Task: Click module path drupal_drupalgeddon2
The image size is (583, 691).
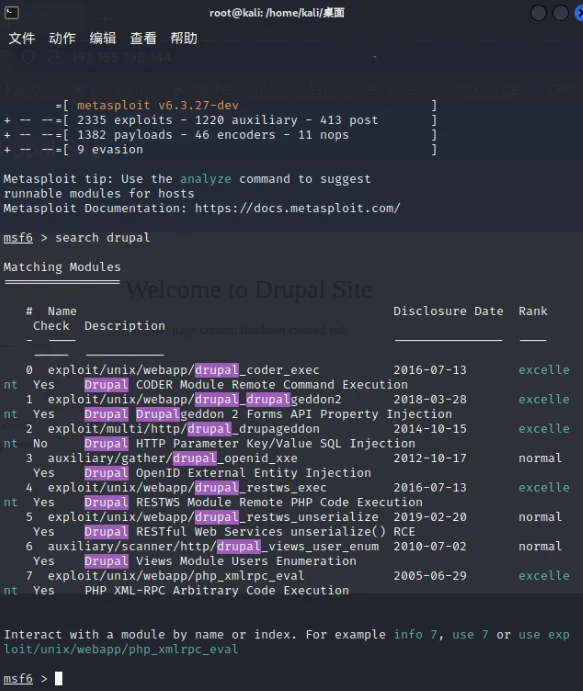Action: coord(194,399)
